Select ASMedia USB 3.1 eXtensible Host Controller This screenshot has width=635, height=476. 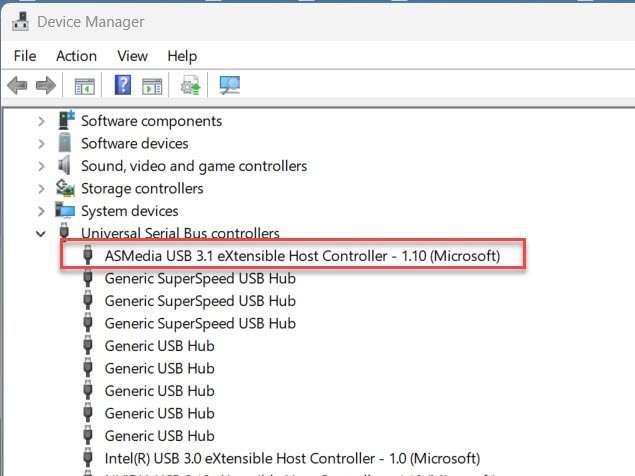coord(303,256)
